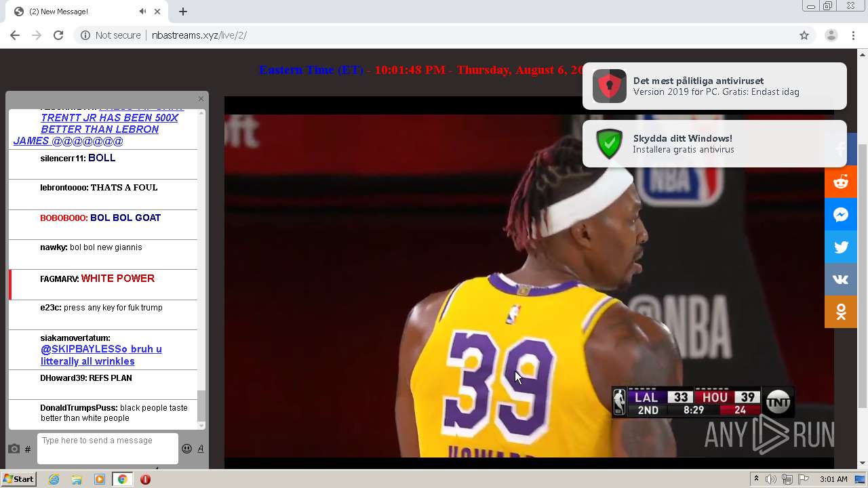Open the text formatting A icon
868x488 pixels.
[201, 449]
